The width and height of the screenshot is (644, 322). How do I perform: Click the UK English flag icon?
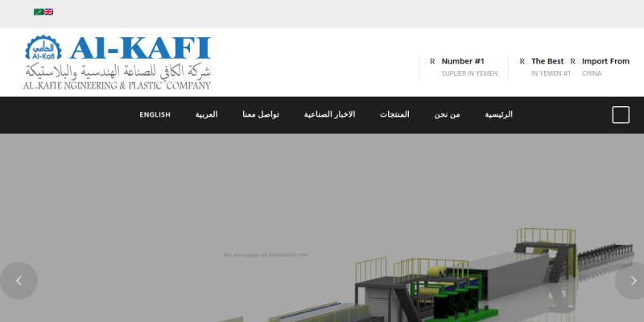48,12
